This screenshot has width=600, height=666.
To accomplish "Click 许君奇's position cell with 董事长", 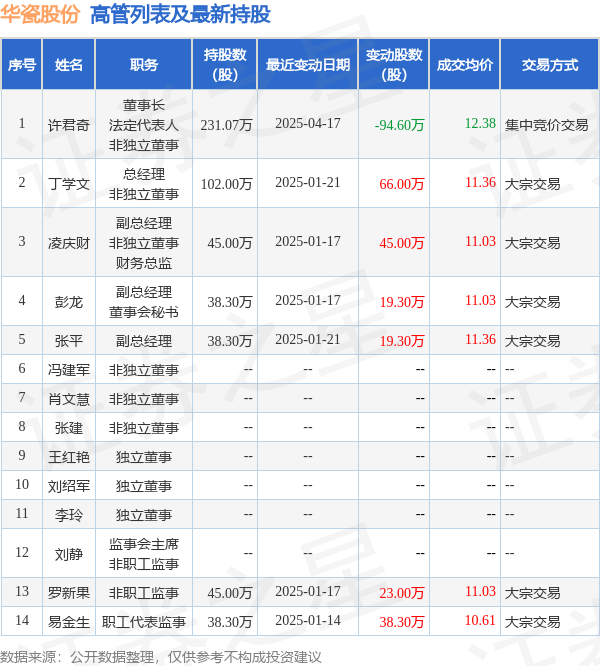I will click(x=144, y=125).
